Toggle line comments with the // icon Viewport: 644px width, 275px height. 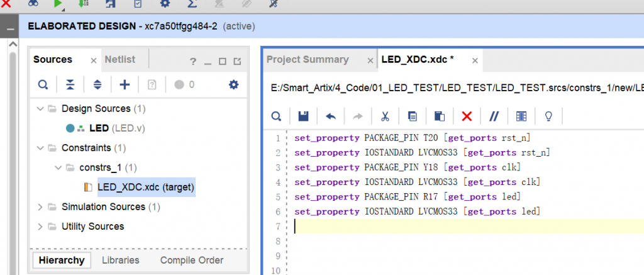coord(494,116)
